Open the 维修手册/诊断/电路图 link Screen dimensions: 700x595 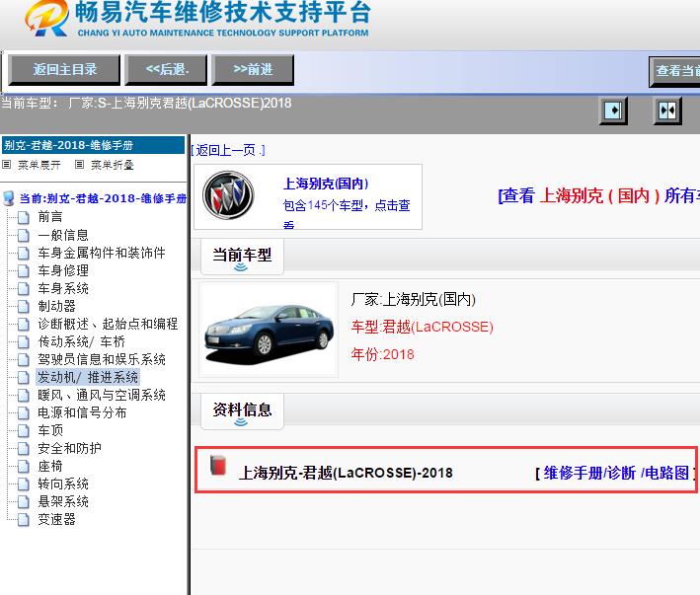(616, 473)
